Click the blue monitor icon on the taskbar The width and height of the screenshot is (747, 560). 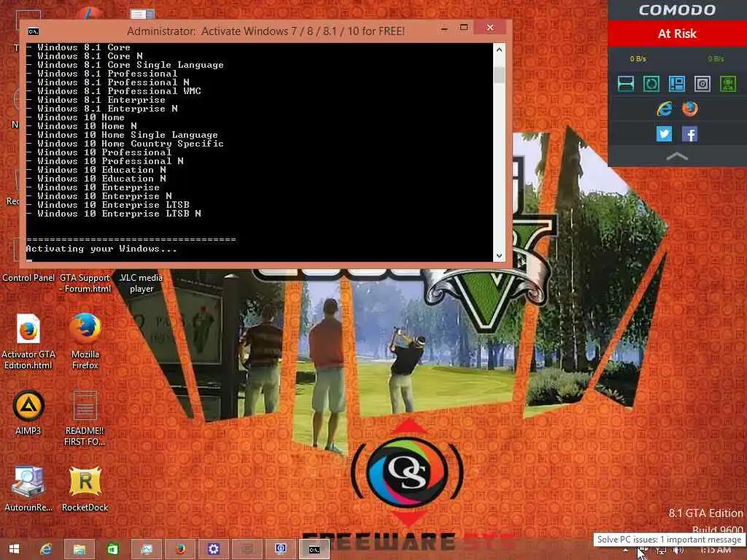[x=281, y=550]
